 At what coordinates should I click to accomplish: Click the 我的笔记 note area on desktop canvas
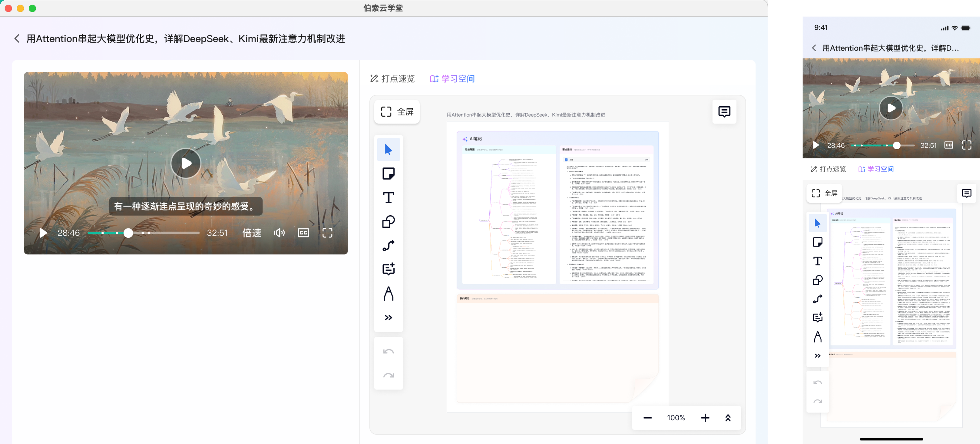click(558, 348)
